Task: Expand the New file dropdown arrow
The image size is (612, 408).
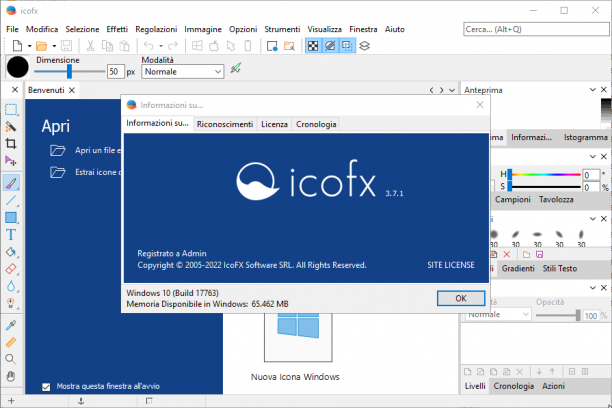Action: pyautogui.click(x=29, y=46)
